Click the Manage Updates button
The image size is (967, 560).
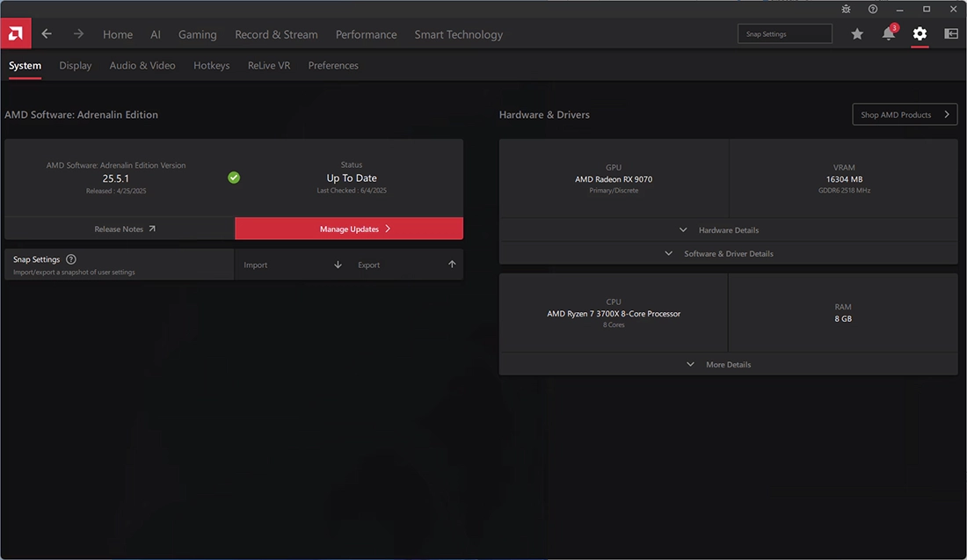[x=349, y=228]
